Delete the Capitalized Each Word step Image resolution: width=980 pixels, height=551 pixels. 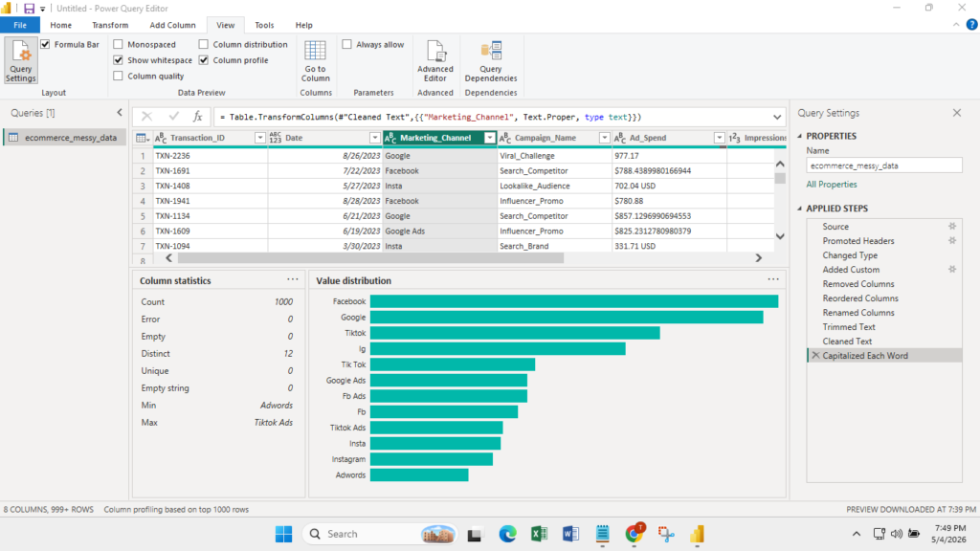815,356
